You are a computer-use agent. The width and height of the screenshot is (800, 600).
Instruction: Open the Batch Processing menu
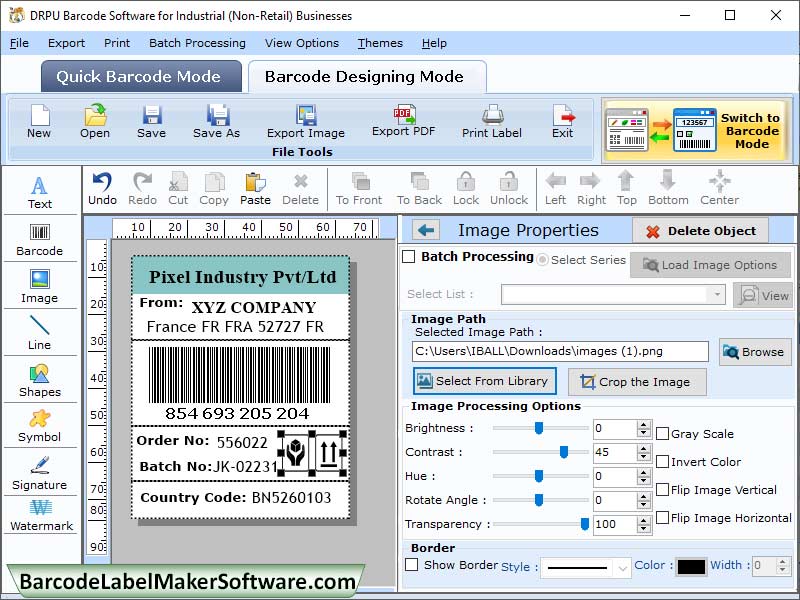tap(197, 43)
